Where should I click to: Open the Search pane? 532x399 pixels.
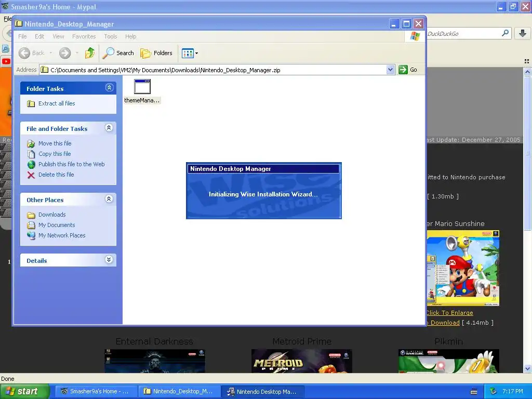click(x=118, y=53)
